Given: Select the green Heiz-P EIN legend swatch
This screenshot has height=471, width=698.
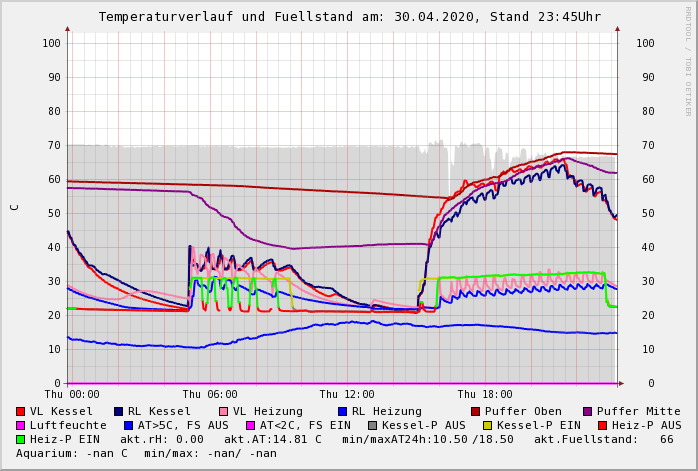Looking at the screenshot, I should (x=21, y=440).
